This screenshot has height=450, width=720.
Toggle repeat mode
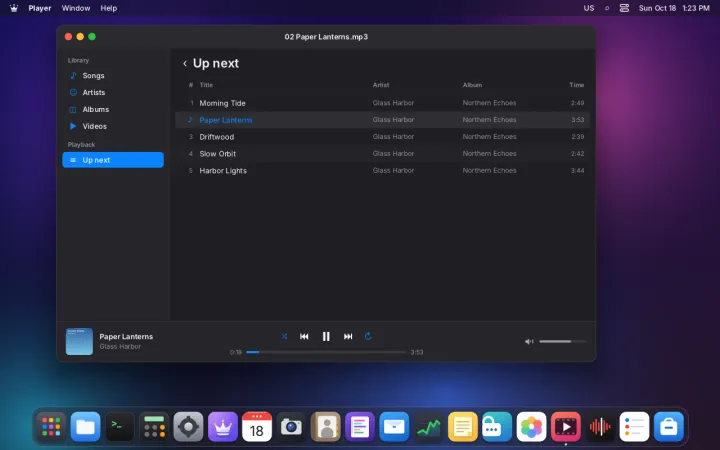(368, 337)
